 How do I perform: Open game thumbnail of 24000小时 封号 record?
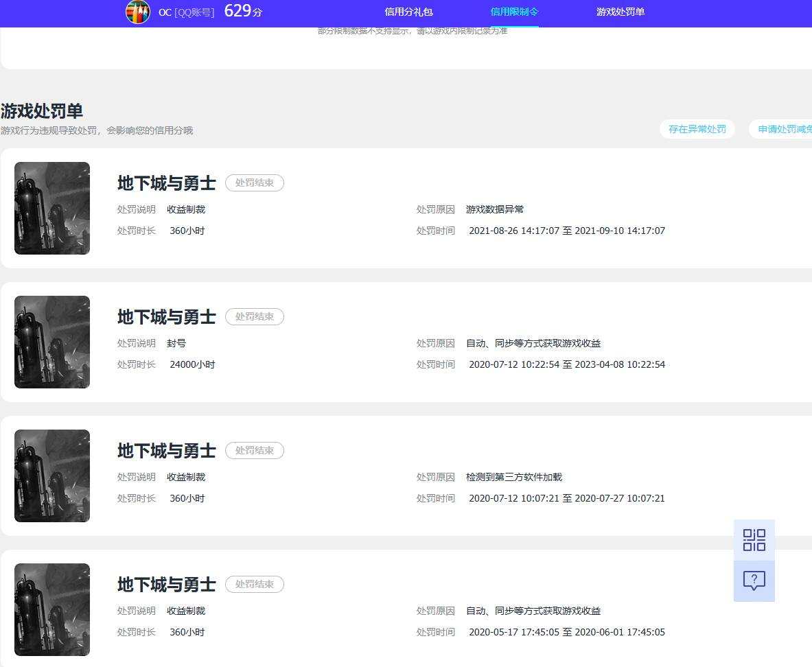[51, 342]
